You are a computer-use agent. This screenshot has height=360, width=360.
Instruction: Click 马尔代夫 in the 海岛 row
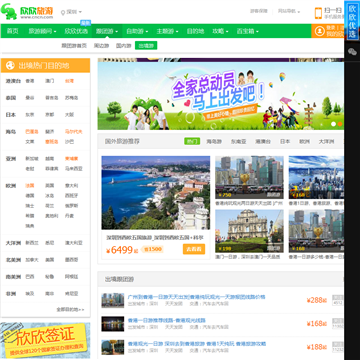tap(74, 132)
